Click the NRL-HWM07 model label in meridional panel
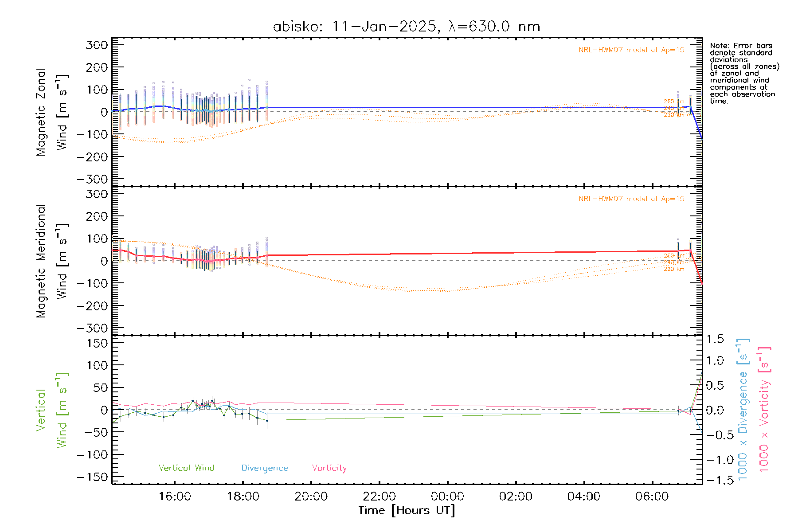798x532 pixels. coord(631,199)
